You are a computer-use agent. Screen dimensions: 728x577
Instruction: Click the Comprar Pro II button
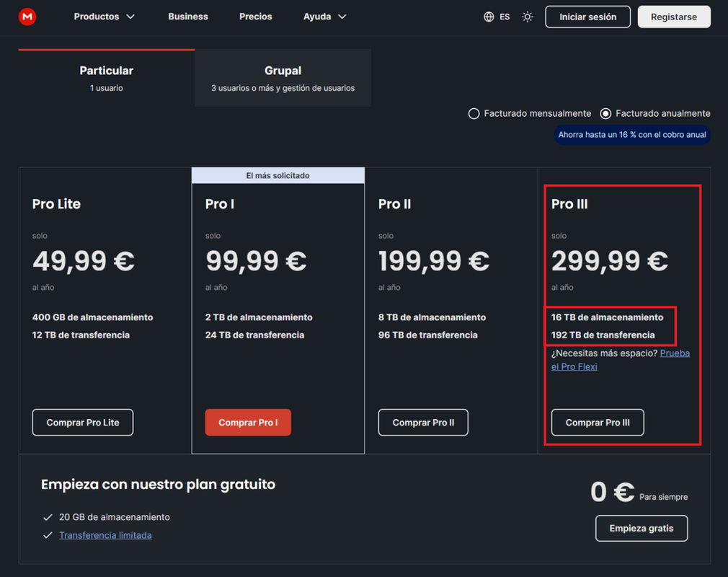[423, 423]
